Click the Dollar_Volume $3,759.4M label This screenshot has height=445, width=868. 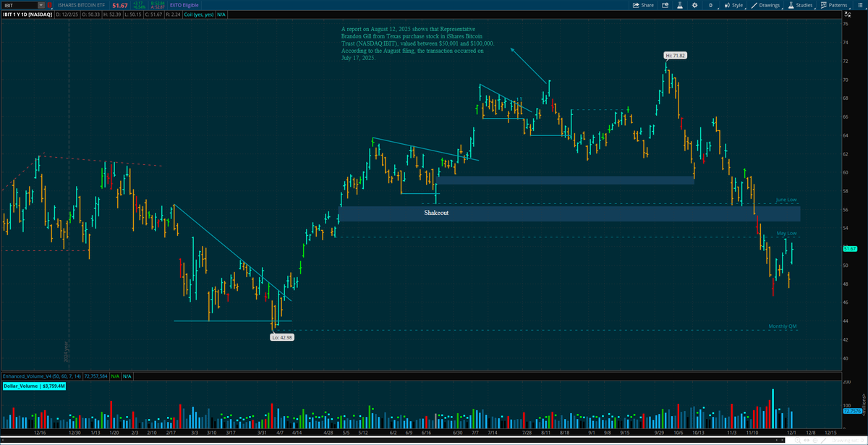[x=35, y=386]
